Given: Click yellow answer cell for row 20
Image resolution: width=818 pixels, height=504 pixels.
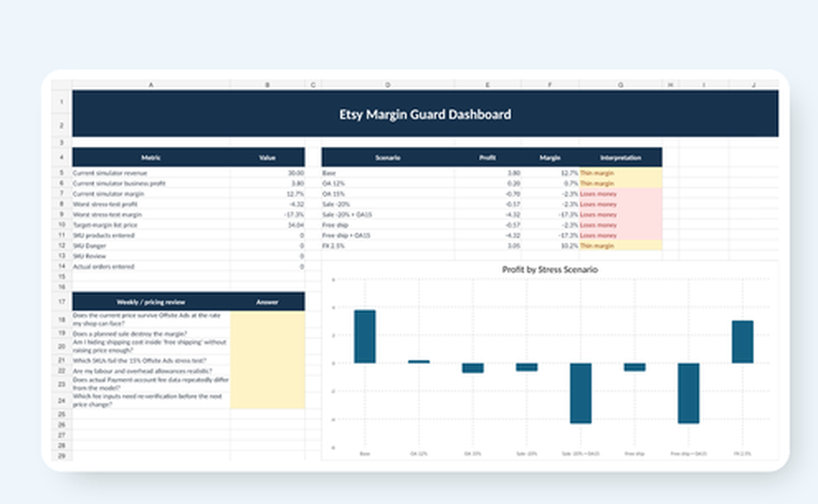Looking at the screenshot, I should (267, 346).
